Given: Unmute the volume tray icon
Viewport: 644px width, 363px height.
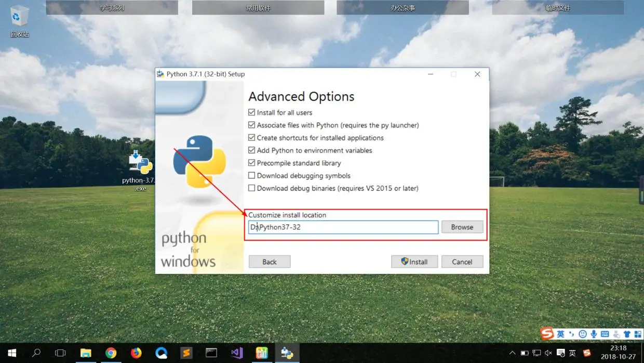Looking at the screenshot, I should (548, 353).
